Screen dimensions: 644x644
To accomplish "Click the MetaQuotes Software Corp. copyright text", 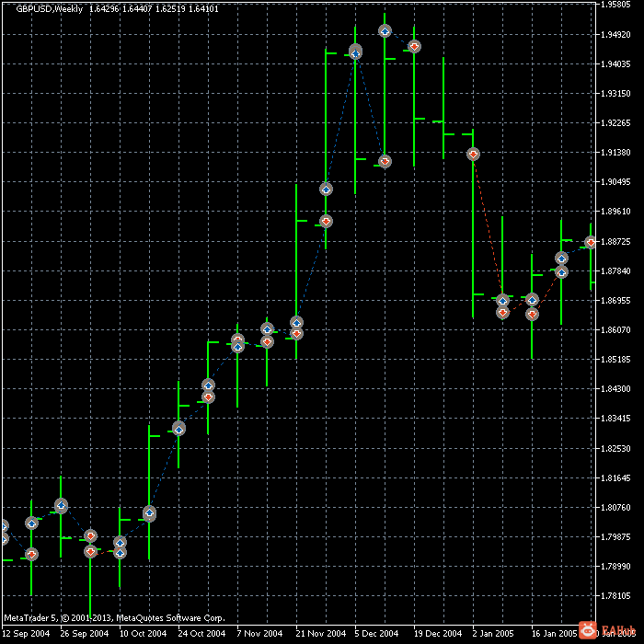I will tap(171, 617).
